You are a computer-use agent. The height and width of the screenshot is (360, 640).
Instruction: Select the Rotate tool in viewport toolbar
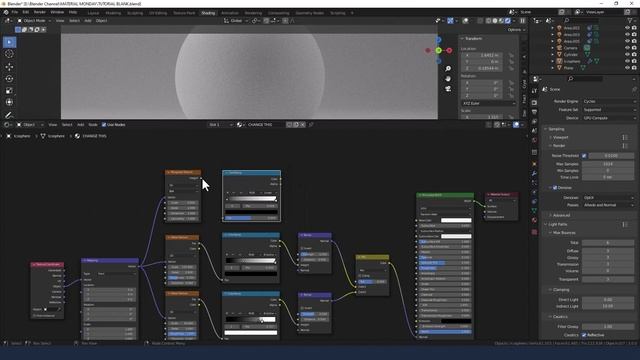point(9,78)
